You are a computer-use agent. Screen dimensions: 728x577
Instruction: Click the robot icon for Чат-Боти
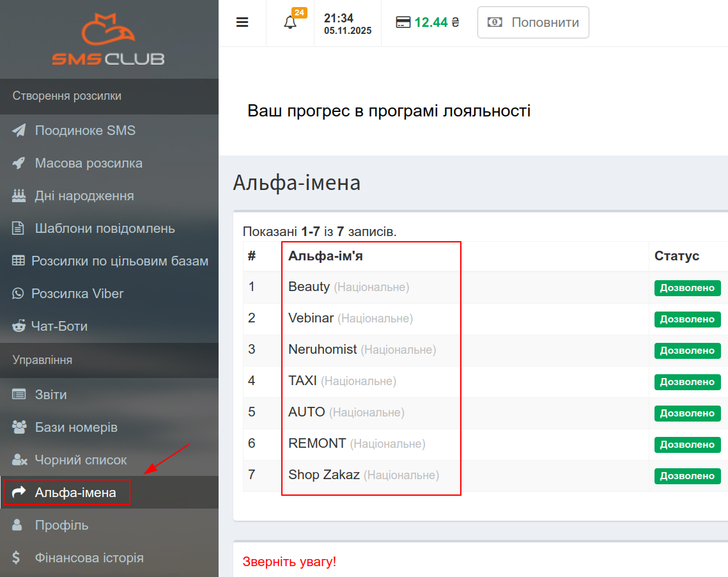(x=19, y=326)
